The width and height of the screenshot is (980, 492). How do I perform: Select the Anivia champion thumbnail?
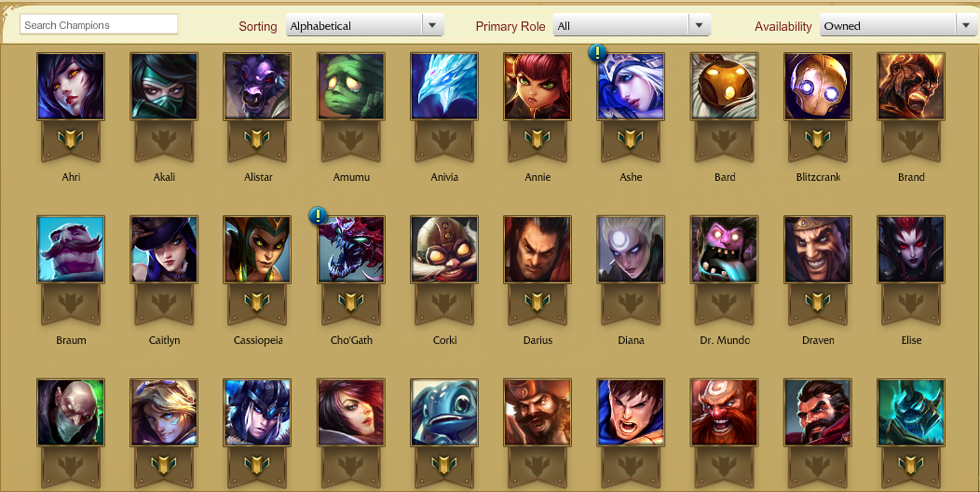click(444, 87)
